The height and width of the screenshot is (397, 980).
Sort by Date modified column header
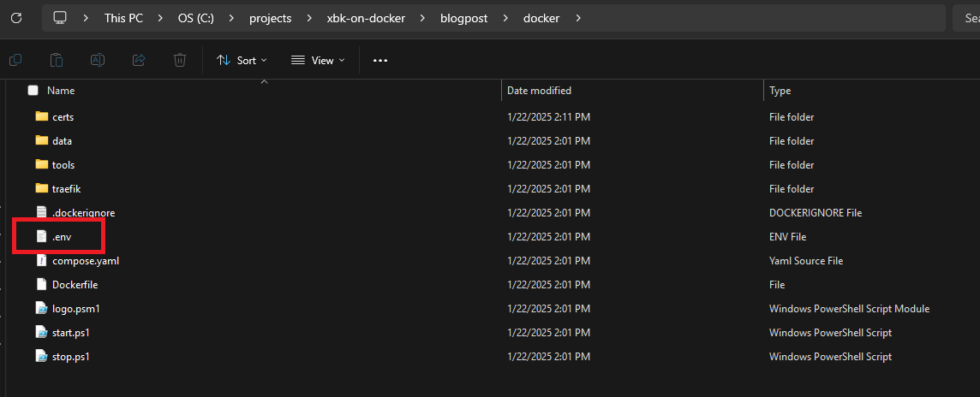click(x=539, y=90)
